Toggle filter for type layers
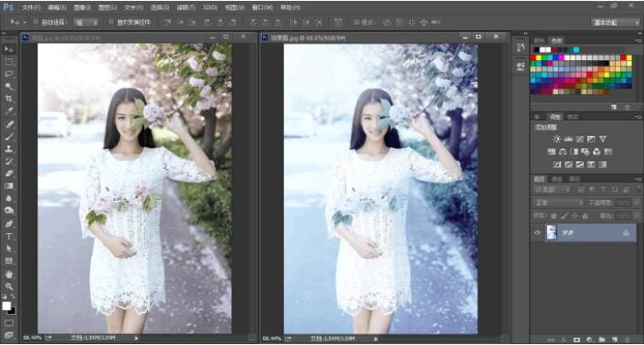644x345 pixels. 603,190
